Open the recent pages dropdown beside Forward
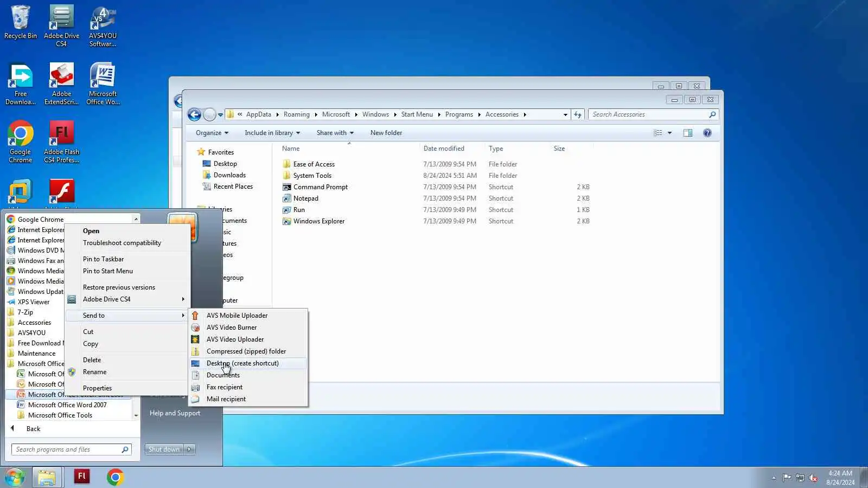 click(x=220, y=114)
